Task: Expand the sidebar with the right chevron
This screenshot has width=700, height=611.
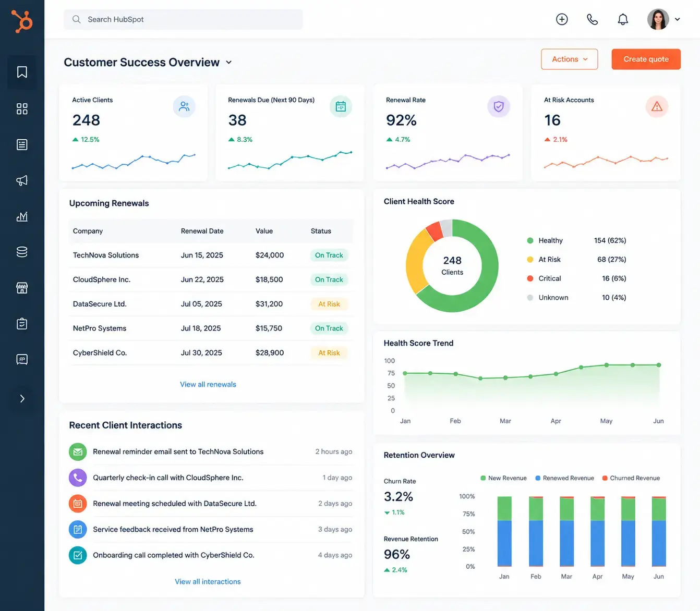Action: point(22,399)
